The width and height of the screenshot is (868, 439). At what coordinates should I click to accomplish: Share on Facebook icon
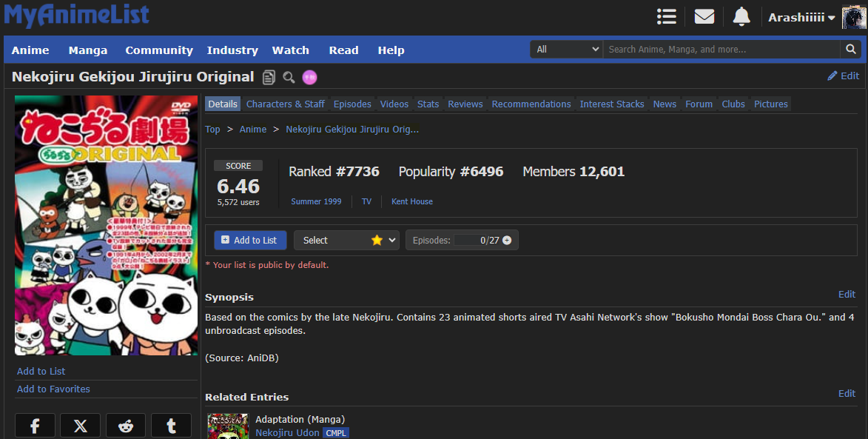[35, 426]
